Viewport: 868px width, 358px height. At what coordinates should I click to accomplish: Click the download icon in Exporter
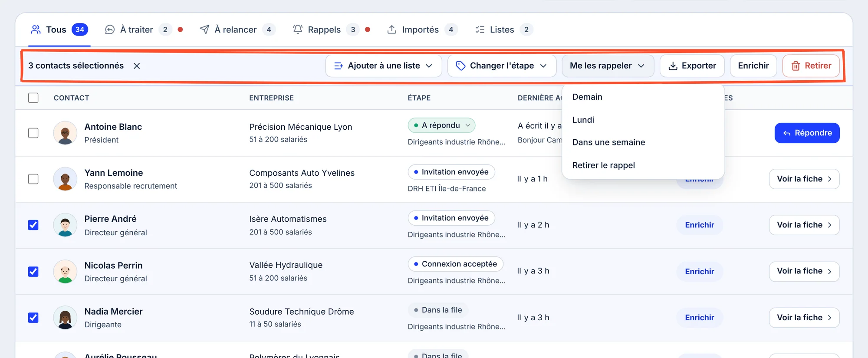point(673,66)
